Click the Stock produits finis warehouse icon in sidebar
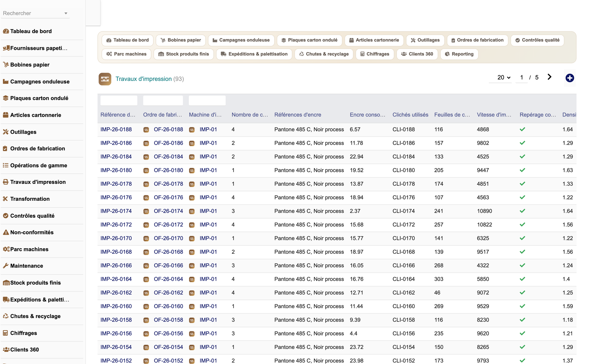The height and width of the screenshot is (364, 589). pyautogui.click(x=6, y=283)
